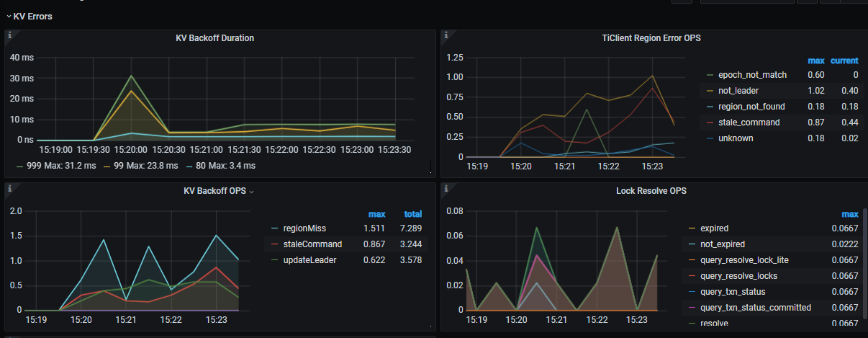Toggle epoch_not_match legend series

tap(752, 75)
